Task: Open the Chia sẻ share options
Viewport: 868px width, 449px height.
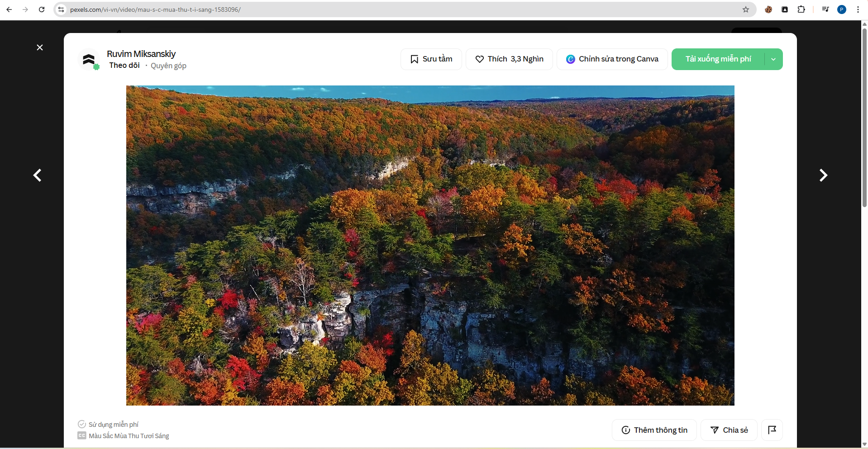Action: (729, 430)
